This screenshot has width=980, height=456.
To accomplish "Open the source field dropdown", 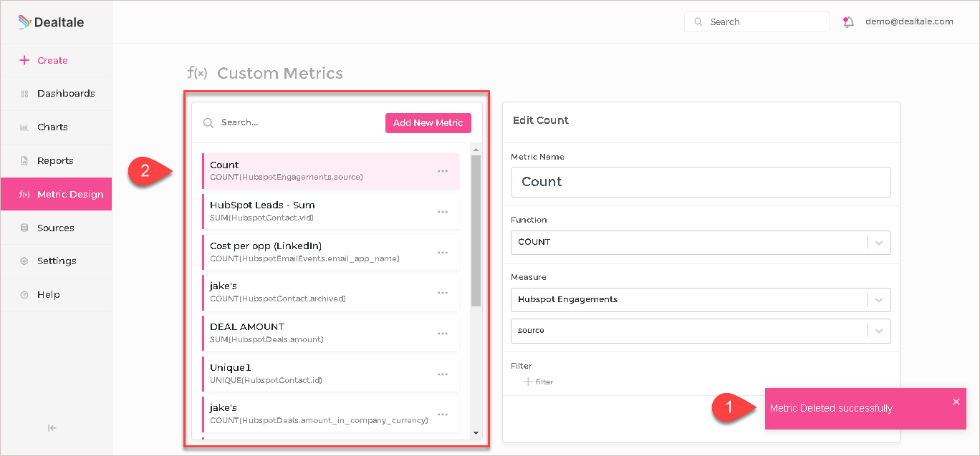I will pos(701,331).
